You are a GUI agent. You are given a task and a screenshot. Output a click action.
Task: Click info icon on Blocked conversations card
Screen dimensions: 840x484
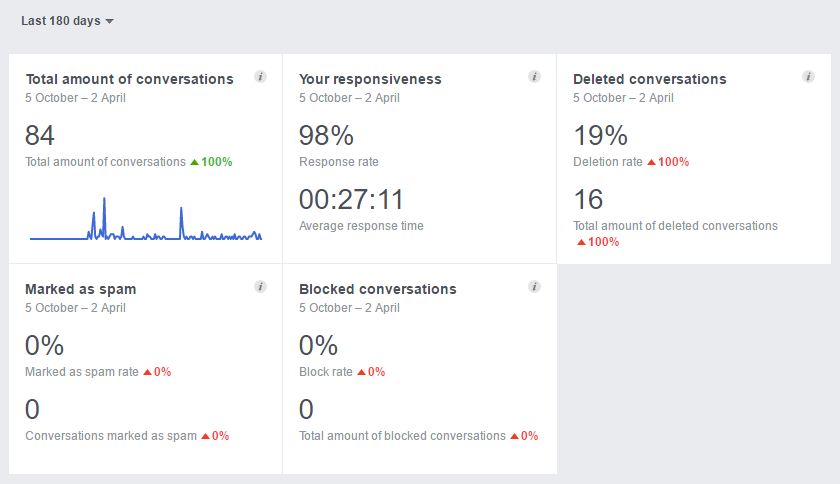tap(534, 287)
